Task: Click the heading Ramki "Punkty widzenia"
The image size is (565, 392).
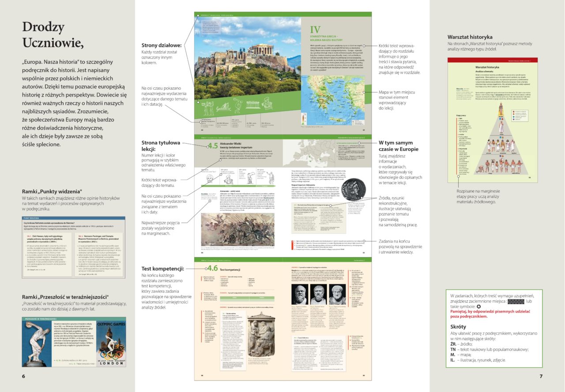Action: 52,191
